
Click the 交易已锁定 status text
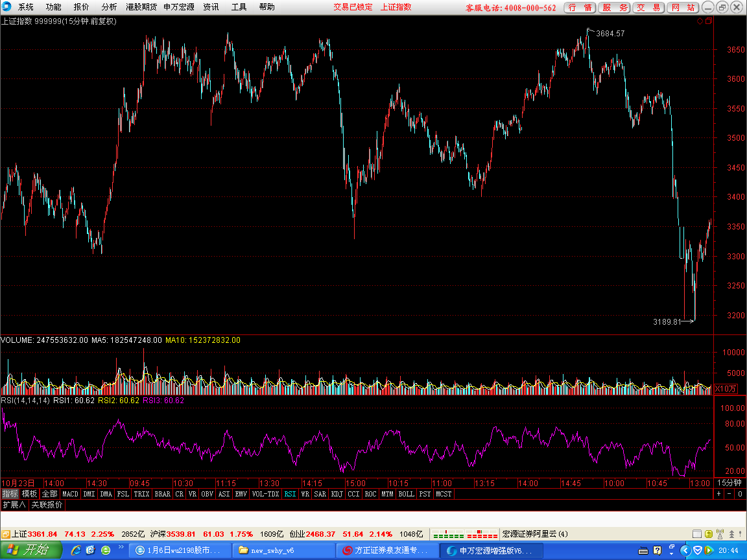[353, 7]
